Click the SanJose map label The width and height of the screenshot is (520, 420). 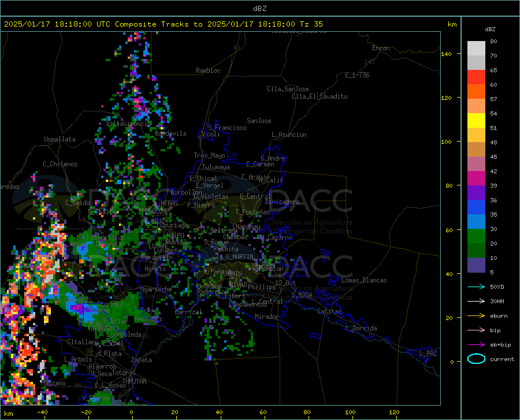(259, 121)
